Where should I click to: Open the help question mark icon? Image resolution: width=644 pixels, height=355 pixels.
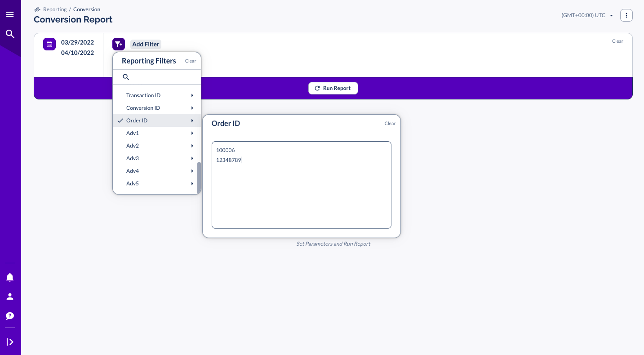pos(10,316)
